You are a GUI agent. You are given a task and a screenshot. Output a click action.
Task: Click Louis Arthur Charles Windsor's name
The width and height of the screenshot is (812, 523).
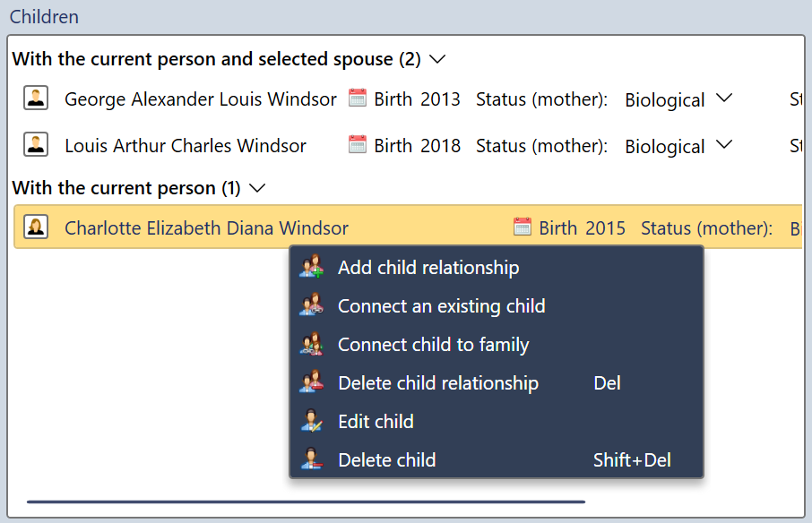point(185,145)
